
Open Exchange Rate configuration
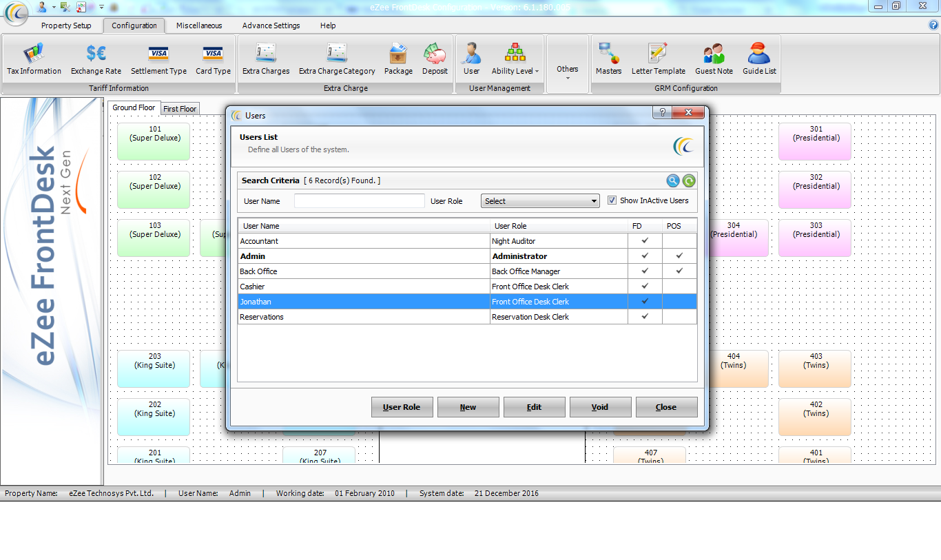96,59
